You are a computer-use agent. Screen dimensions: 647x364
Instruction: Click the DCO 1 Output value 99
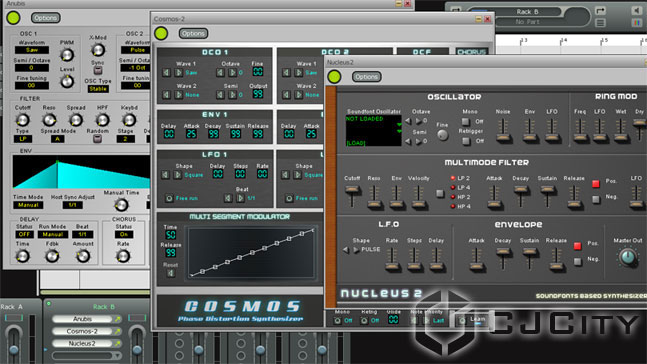[257, 94]
